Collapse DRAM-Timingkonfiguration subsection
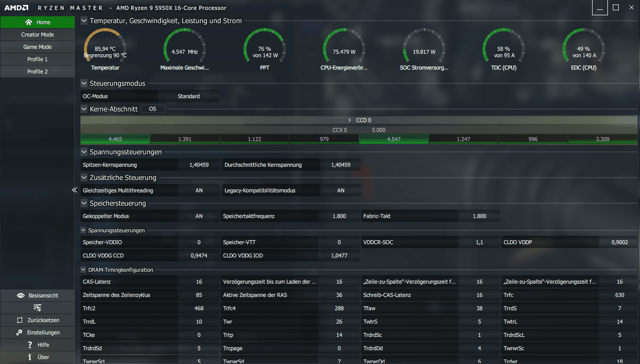 pos(83,270)
